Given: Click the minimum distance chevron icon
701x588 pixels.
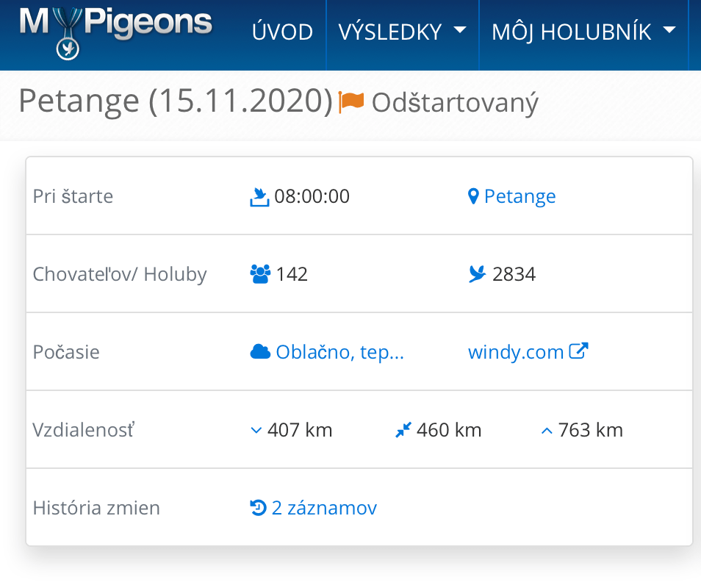Looking at the screenshot, I should (256, 431).
